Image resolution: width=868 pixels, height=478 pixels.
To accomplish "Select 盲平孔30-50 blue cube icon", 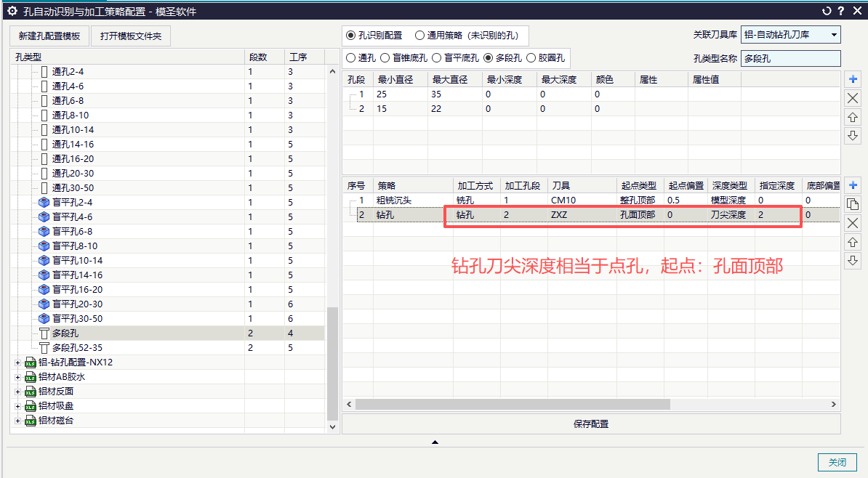I will pyautogui.click(x=44, y=319).
